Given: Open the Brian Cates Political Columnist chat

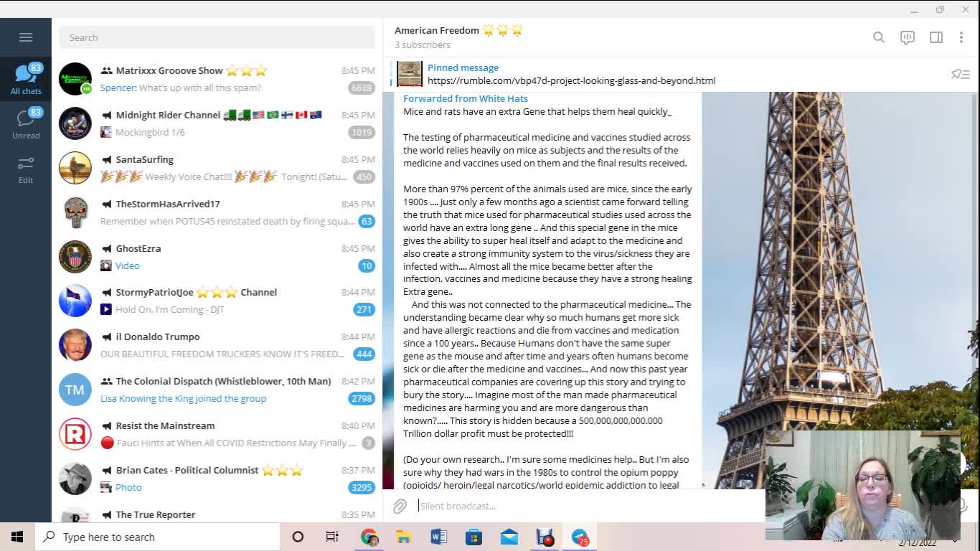Looking at the screenshot, I should click(x=217, y=479).
